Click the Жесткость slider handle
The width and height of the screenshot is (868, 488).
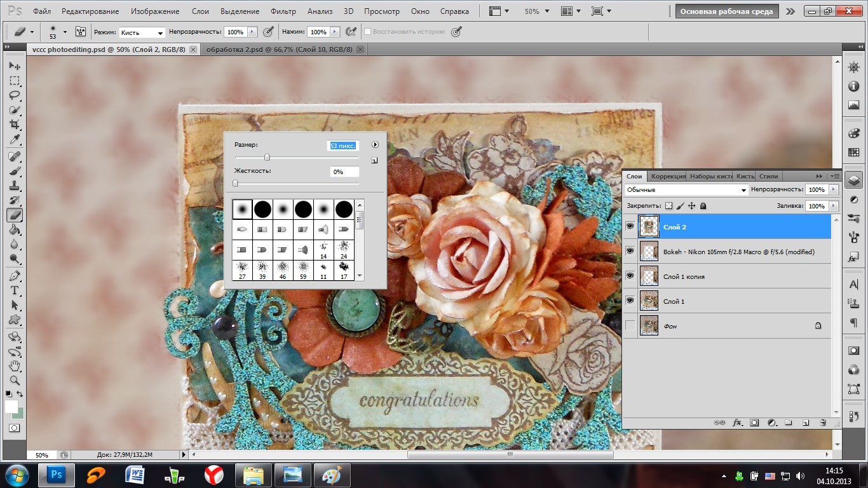tap(235, 183)
